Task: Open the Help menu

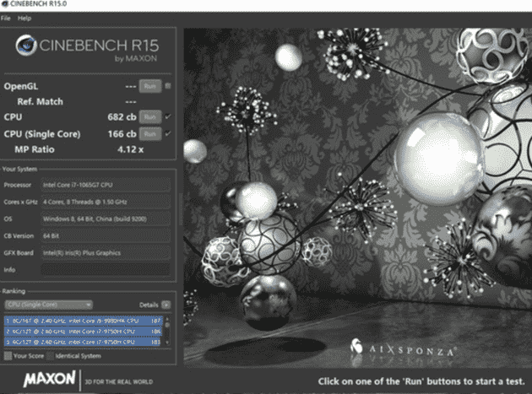Action: point(24,19)
